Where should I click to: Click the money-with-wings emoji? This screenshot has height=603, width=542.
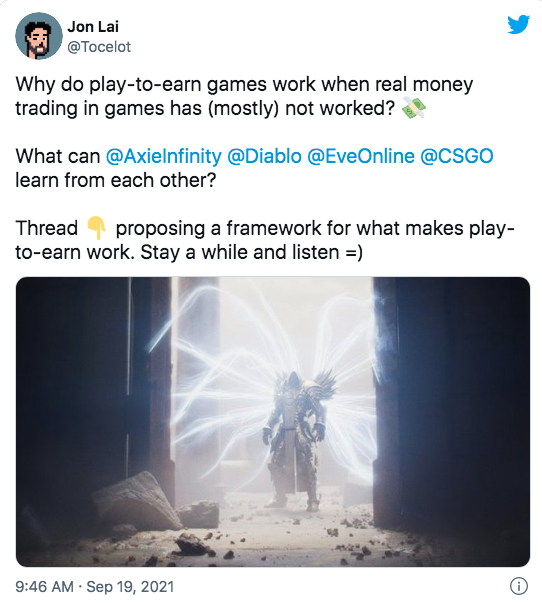click(x=414, y=108)
